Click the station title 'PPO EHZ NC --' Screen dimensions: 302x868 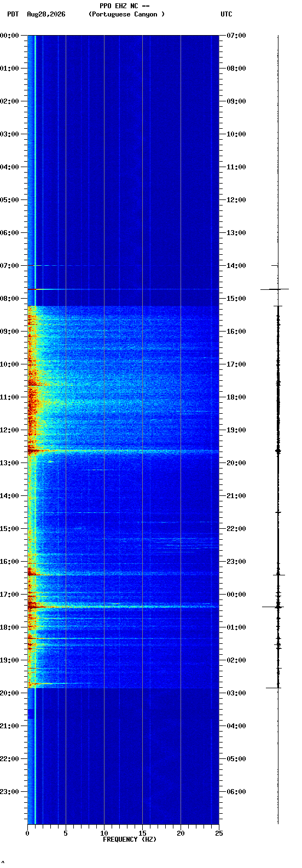pos(125,6)
